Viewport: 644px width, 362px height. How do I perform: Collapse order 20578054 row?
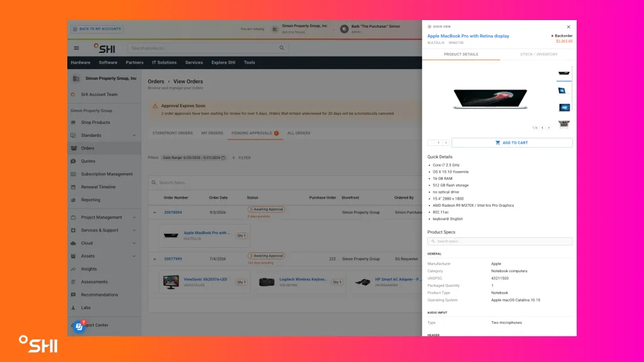[155, 212]
